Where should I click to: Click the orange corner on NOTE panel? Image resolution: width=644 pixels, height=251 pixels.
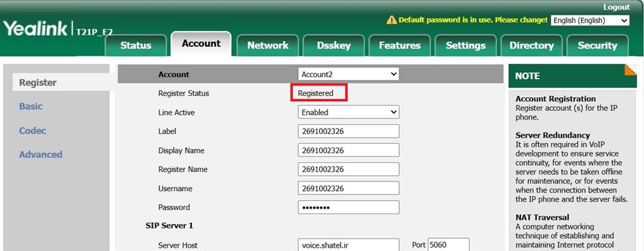630,70
